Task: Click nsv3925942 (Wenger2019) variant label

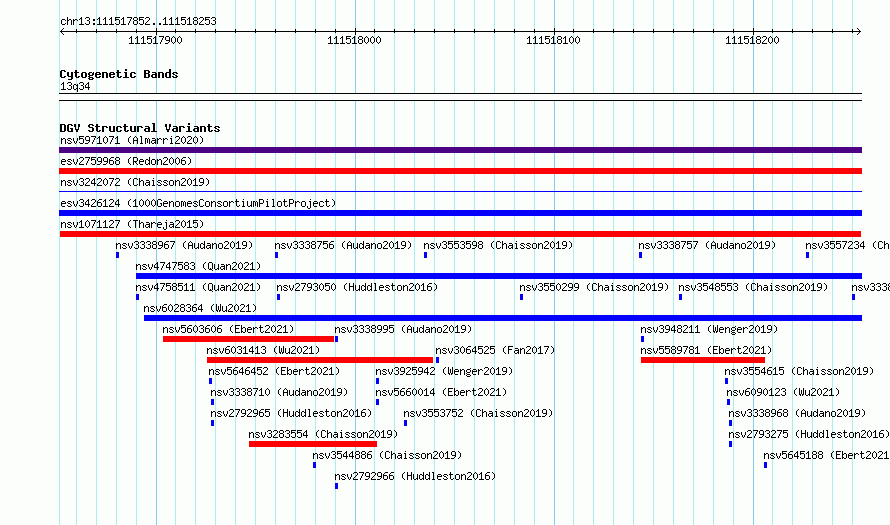Action: pos(444,371)
